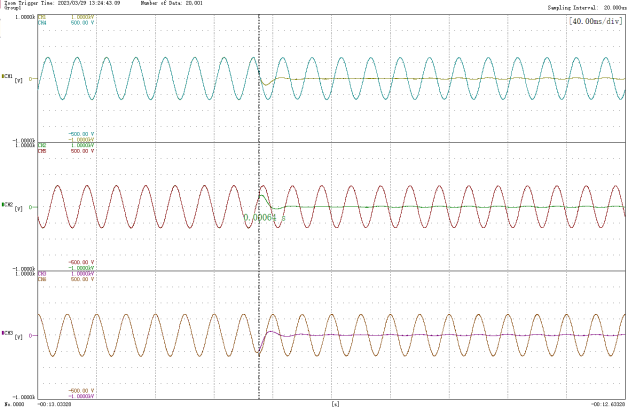Click the CH3 channel marker on left axis
This screenshot has height=408, width=628.
(8, 331)
